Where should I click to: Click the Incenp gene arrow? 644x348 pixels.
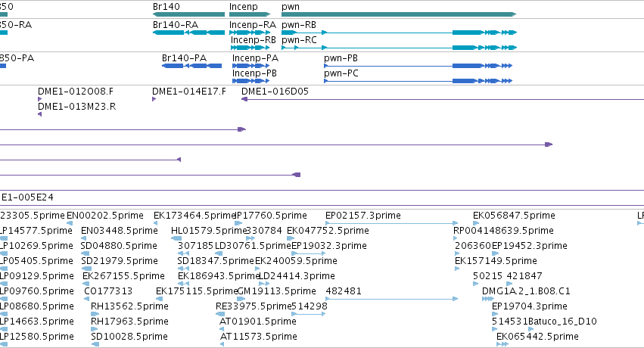click(x=250, y=14)
